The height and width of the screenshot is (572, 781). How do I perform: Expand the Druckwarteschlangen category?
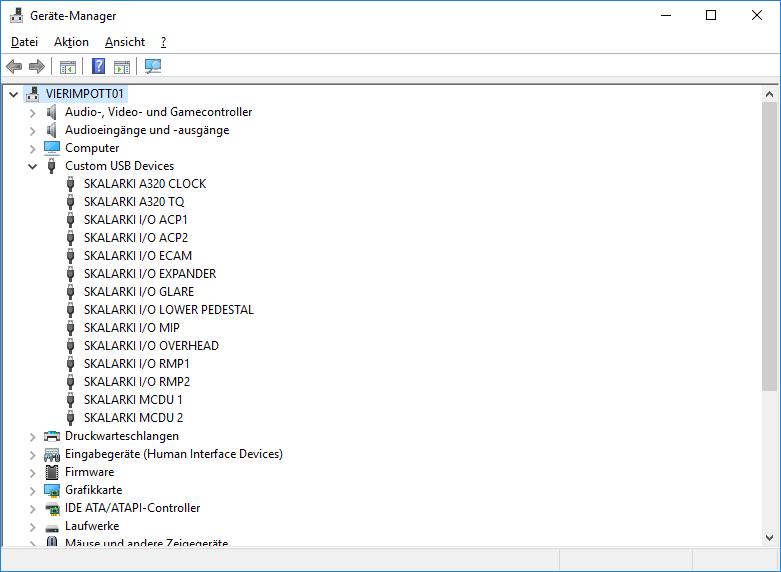[x=33, y=436]
